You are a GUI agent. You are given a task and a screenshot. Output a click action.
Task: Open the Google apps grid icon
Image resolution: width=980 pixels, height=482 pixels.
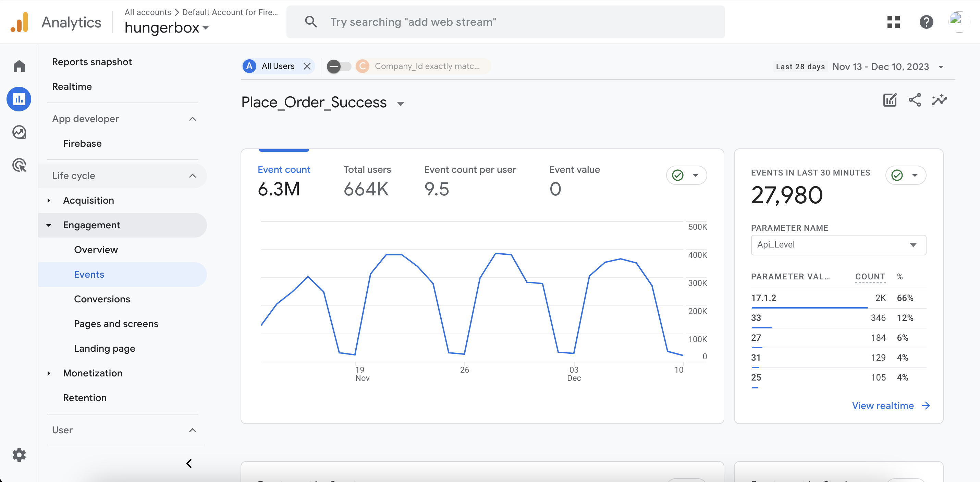tap(893, 22)
